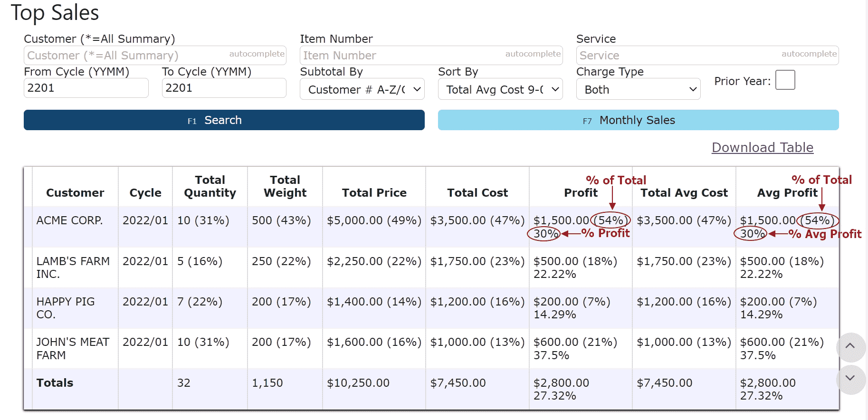Open the Charge Type dropdown
This screenshot has width=868, height=420.
tap(638, 89)
